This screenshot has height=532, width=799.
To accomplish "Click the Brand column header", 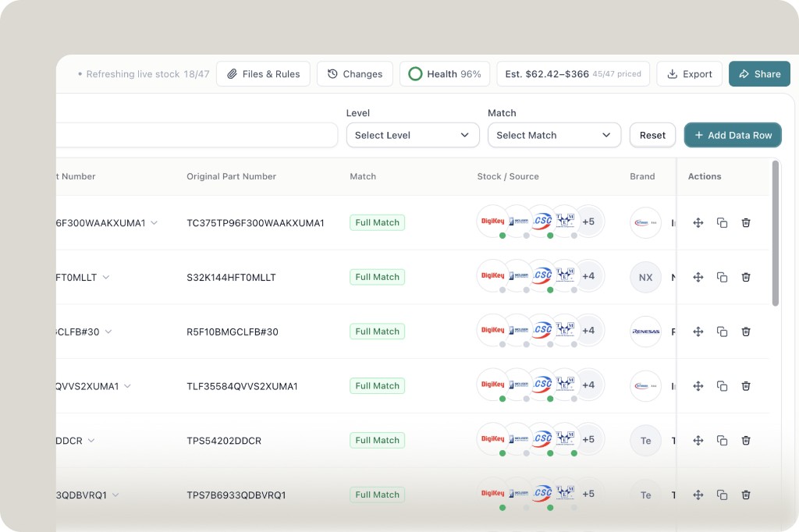I will tap(642, 176).
